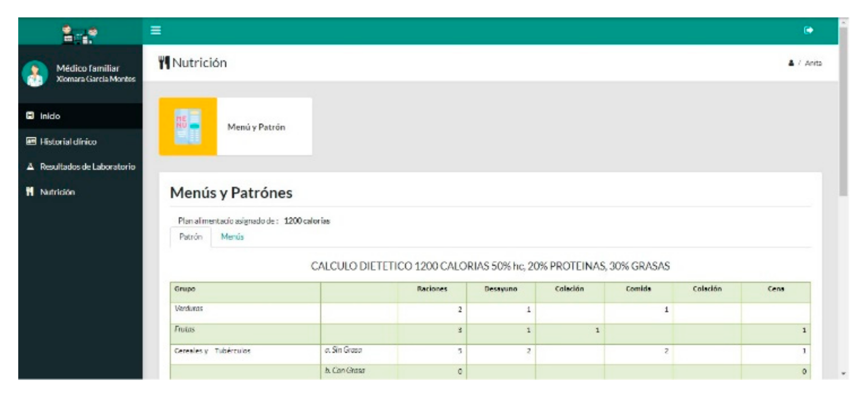Image resolution: width=868 pixels, height=399 pixels.
Task: Click the logout icon in top bar
Action: (x=808, y=30)
